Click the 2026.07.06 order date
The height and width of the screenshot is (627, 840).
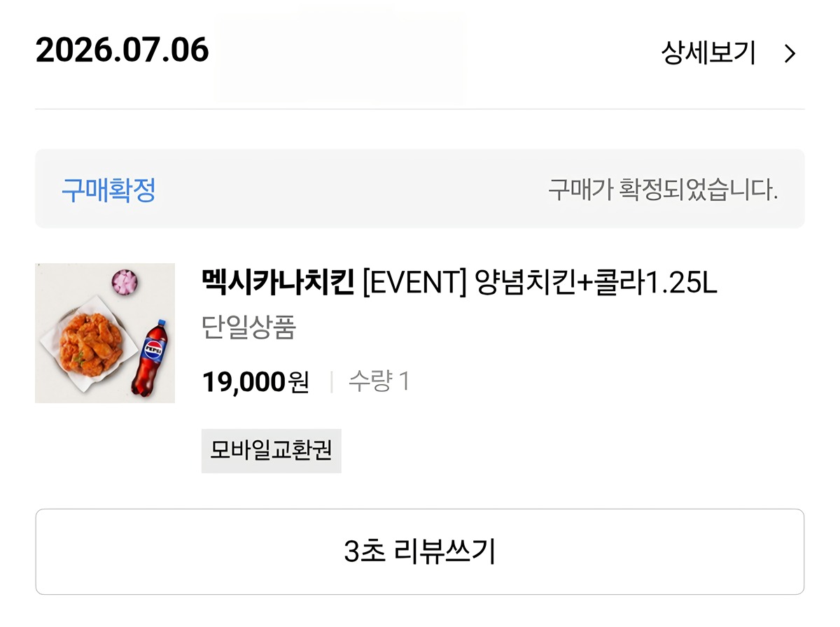(122, 50)
